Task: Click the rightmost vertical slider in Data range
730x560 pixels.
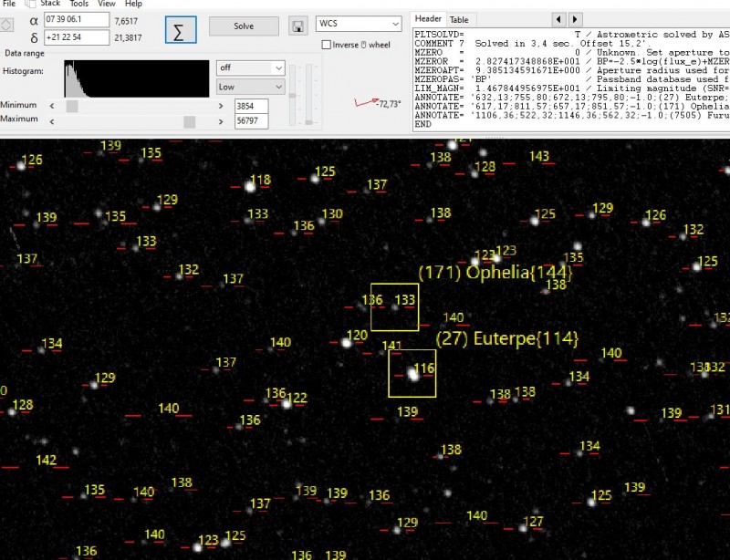Action: pos(308,96)
